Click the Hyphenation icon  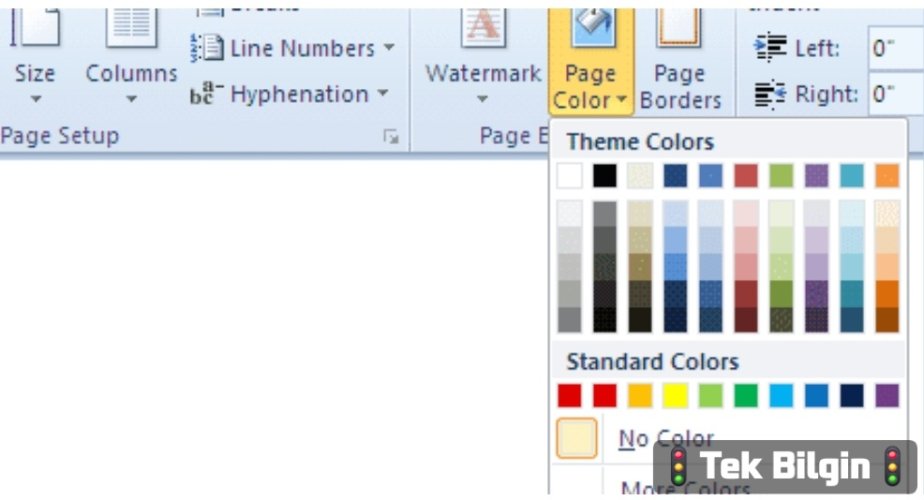coord(207,94)
